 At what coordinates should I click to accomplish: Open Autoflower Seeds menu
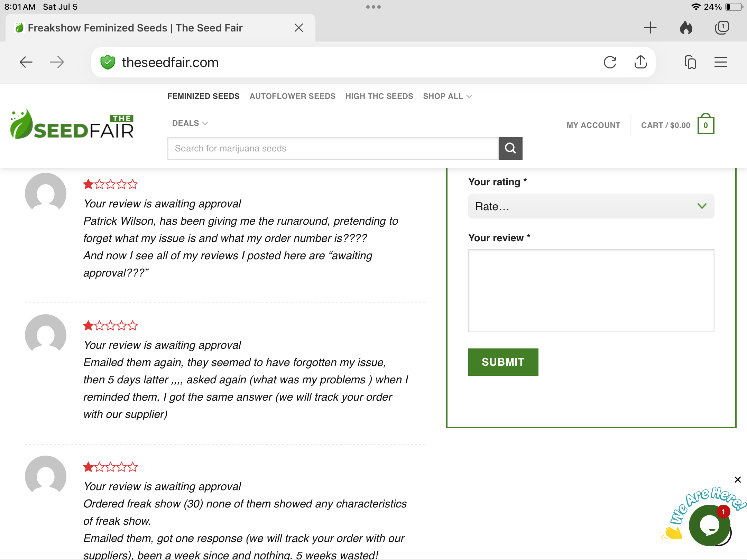pyautogui.click(x=293, y=96)
